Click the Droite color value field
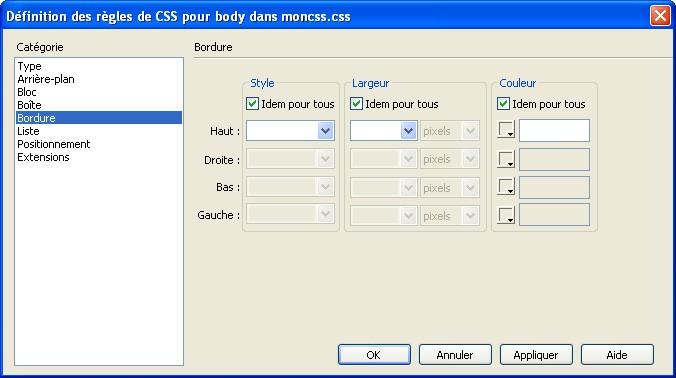Image resolution: width=676 pixels, height=378 pixels. [554, 159]
